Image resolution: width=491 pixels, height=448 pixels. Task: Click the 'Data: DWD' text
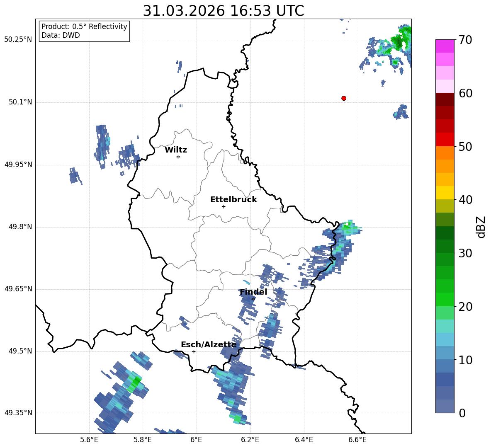(x=61, y=35)
